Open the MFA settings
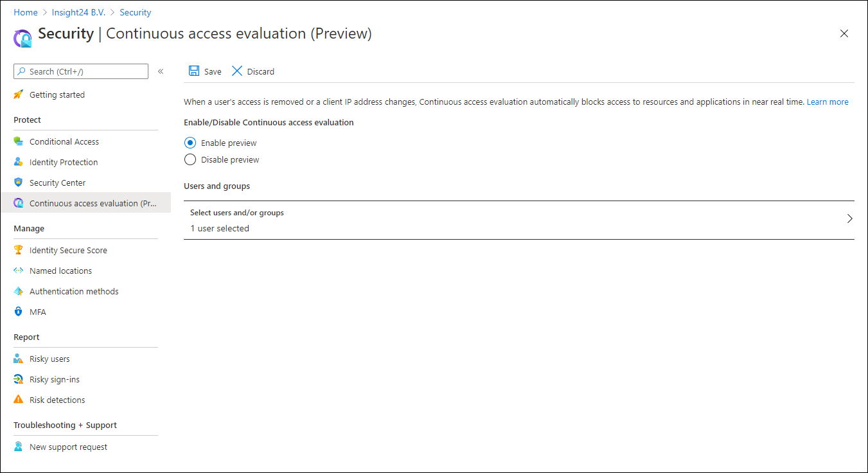The height and width of the screenshot is (473, 868). coord(38,312)
